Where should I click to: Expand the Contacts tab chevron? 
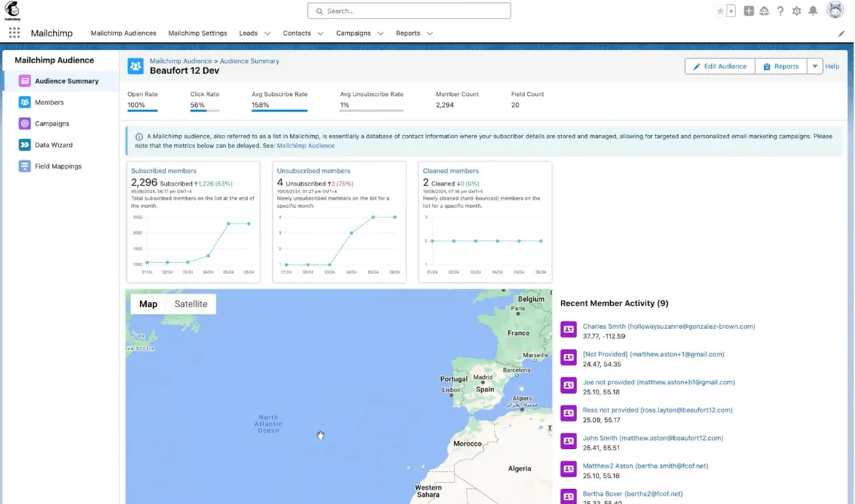click(x=321, y=33)
